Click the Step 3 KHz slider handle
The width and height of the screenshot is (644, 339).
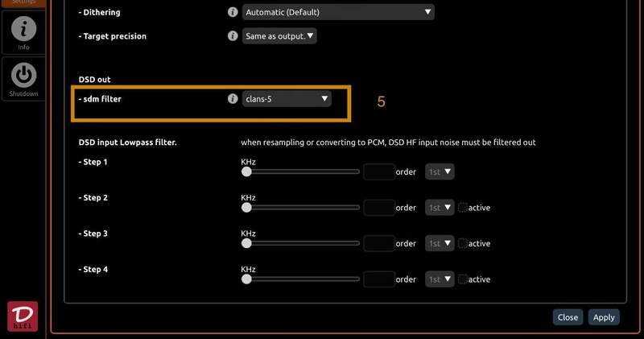(246, 243)
